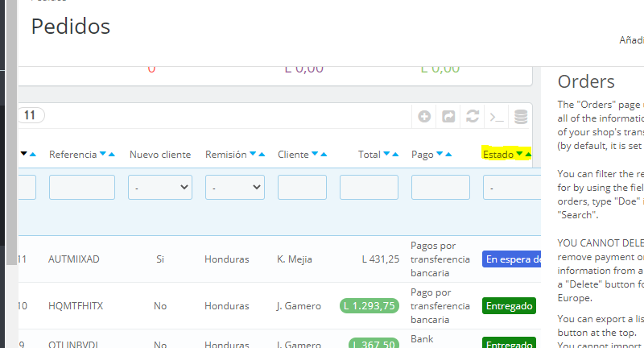Sort Referencia column descending
This screenshot has height=348, width=644.
point(103,154)
